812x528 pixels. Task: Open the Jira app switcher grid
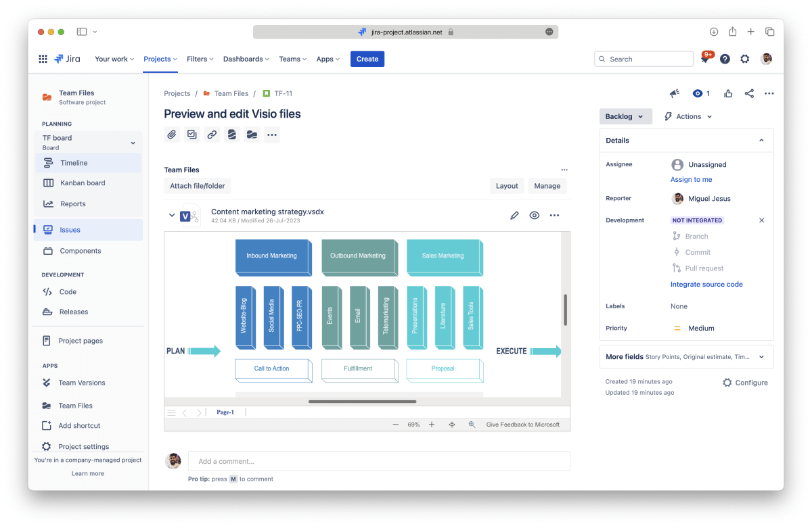tap(43, 59)
